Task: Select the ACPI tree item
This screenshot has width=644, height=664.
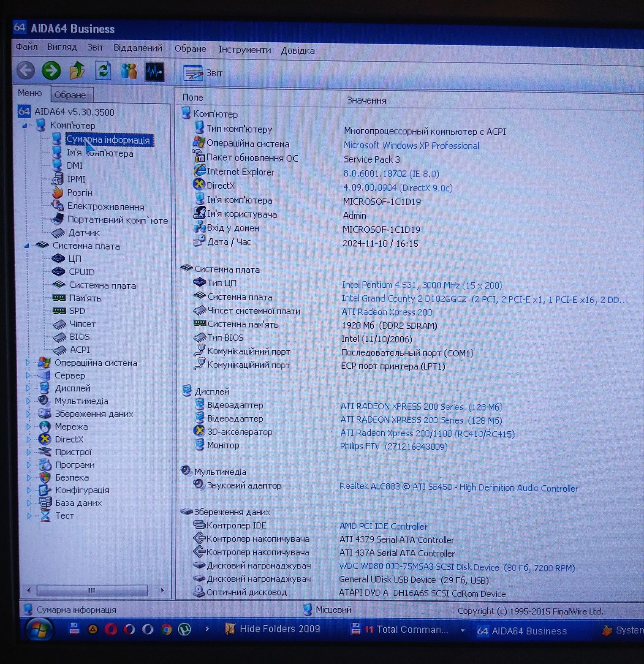Action: point(80,350)
